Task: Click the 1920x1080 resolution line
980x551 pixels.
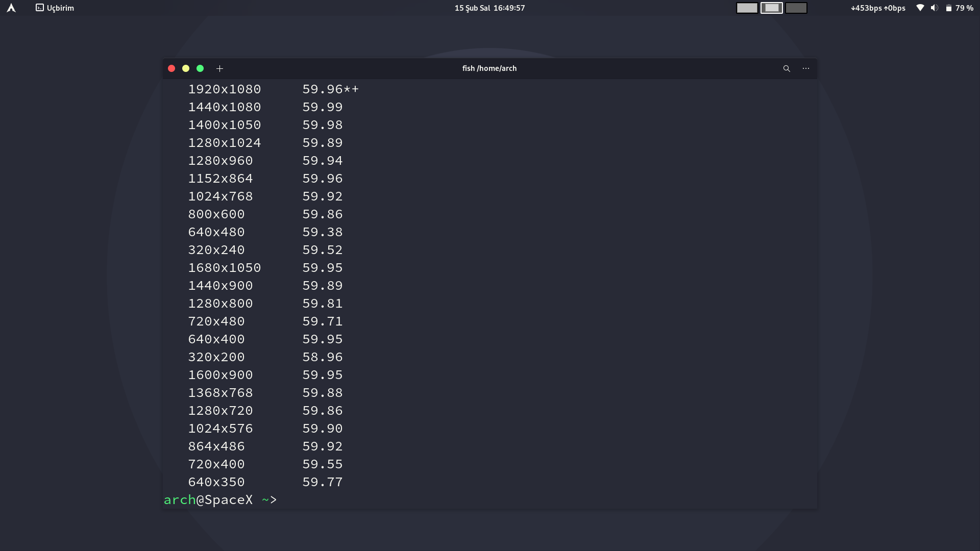Action: pos(224,89)
